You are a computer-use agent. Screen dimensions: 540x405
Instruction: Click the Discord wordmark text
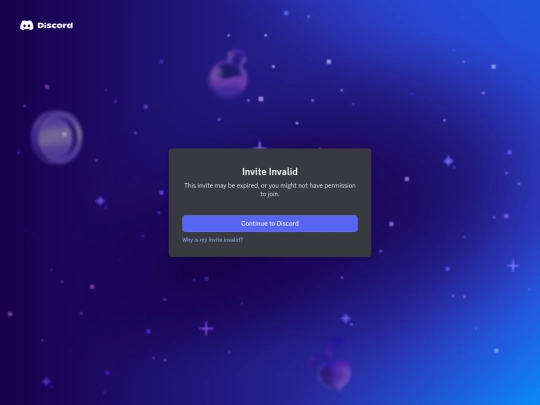[55, 25]
